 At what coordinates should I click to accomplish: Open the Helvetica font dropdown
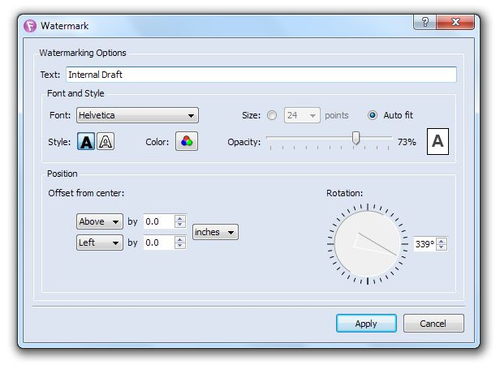point(137,115)
